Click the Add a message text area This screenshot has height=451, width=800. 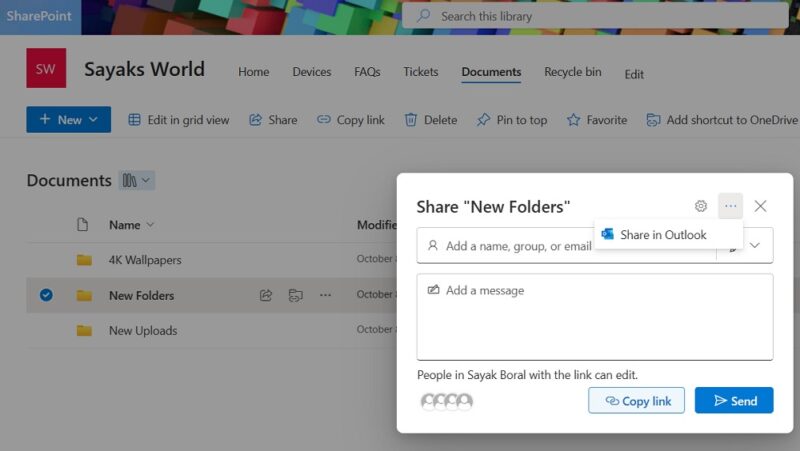tap(595, 317)
